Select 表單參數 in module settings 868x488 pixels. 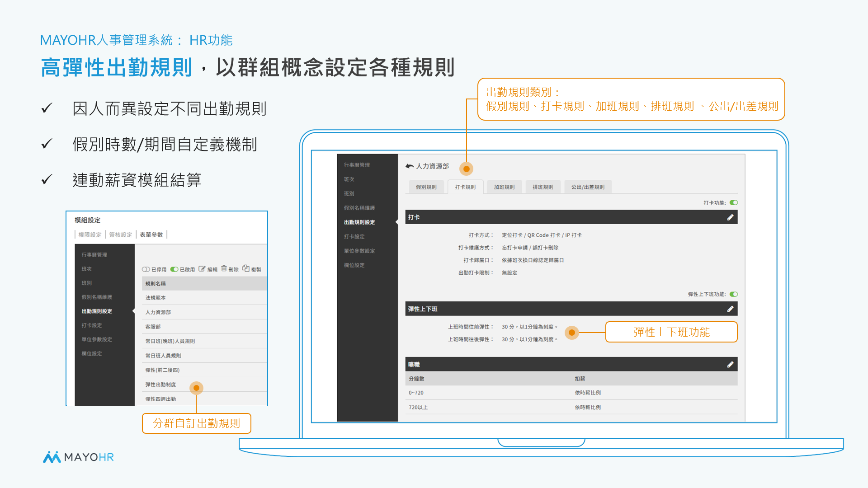click(151, 235)
